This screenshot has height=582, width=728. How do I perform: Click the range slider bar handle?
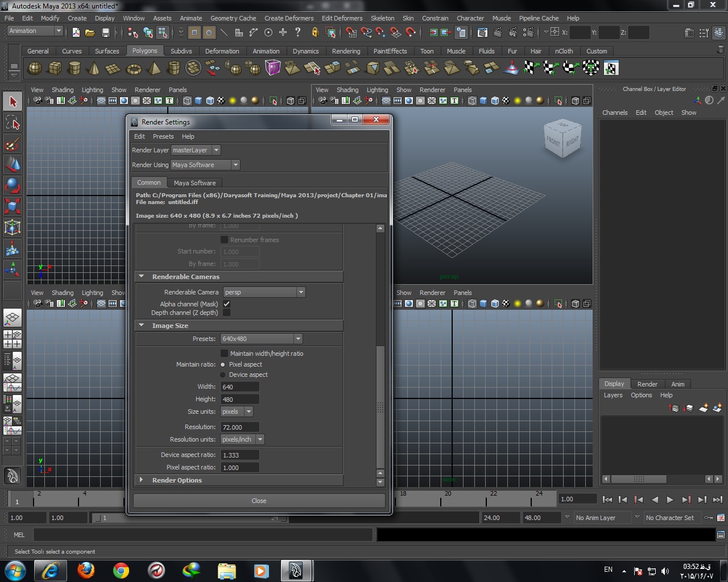click(190, 518)
